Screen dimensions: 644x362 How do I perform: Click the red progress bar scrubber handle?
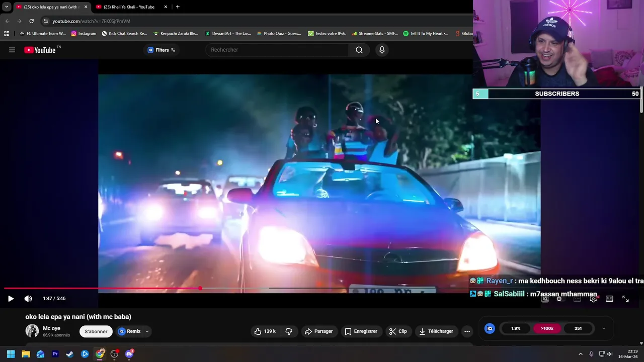(x=200, y=289)
